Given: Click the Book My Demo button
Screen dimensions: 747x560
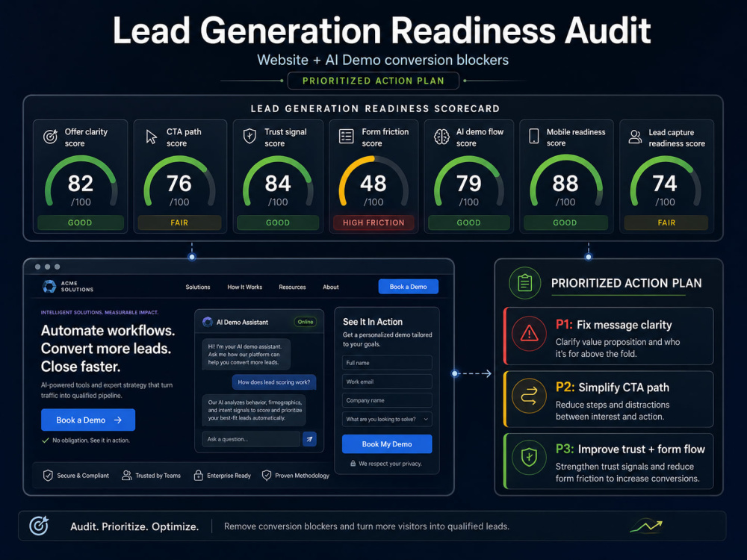Looking at the screenshot, I should 387,444.
